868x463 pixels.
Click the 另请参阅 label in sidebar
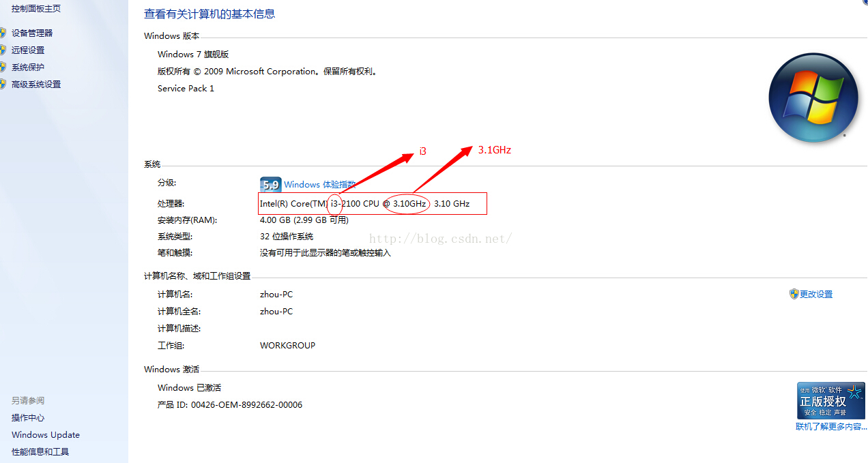point(28,401)
